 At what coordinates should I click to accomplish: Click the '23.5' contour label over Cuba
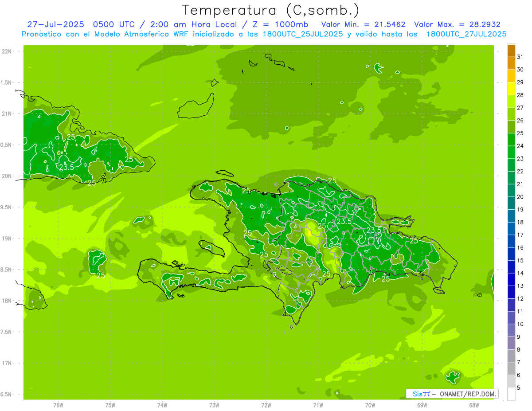[x=66, y=167]
